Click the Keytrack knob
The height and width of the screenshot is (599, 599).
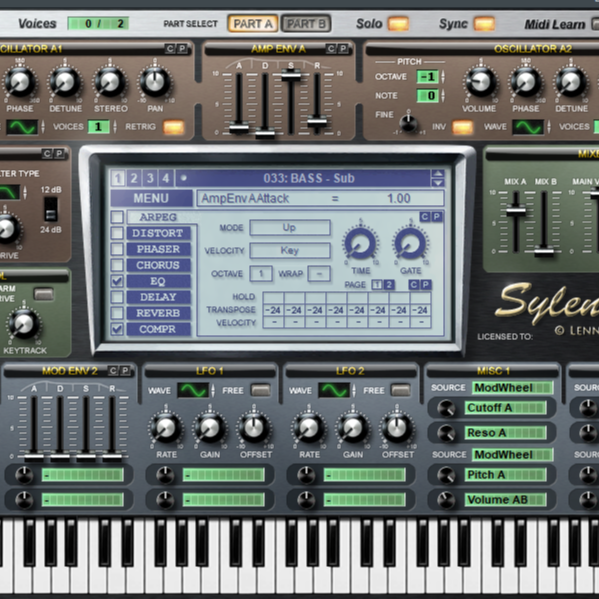(x=24, y=324)
